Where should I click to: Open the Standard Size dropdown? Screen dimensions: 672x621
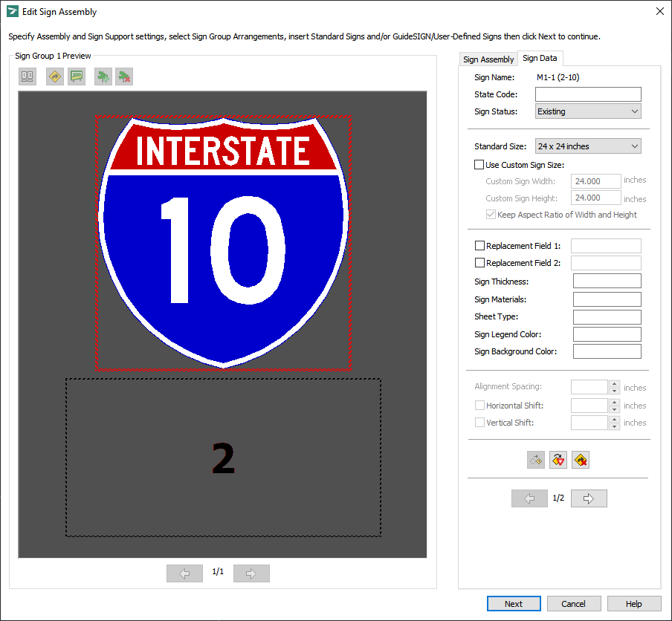(588, 146)
